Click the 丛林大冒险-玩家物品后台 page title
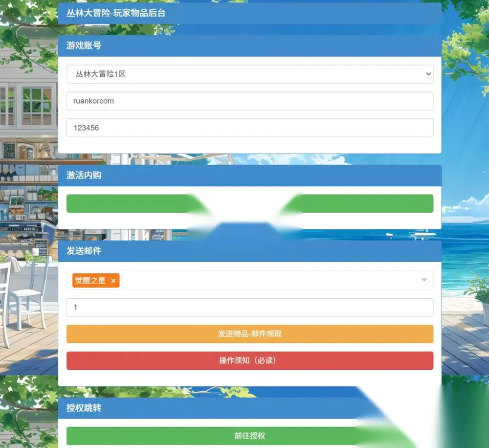The image size is (489, 448). pos(116,13)
